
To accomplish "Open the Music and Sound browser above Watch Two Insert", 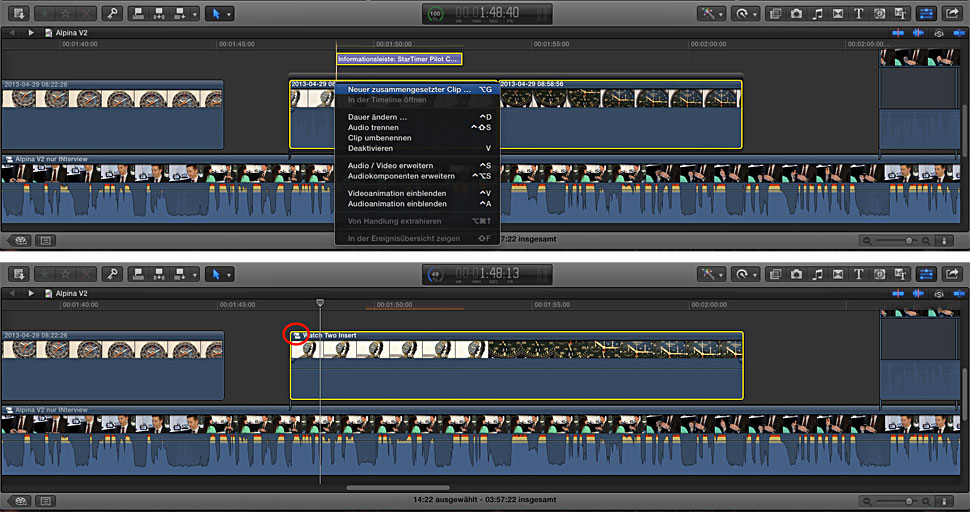I will 816,273.
